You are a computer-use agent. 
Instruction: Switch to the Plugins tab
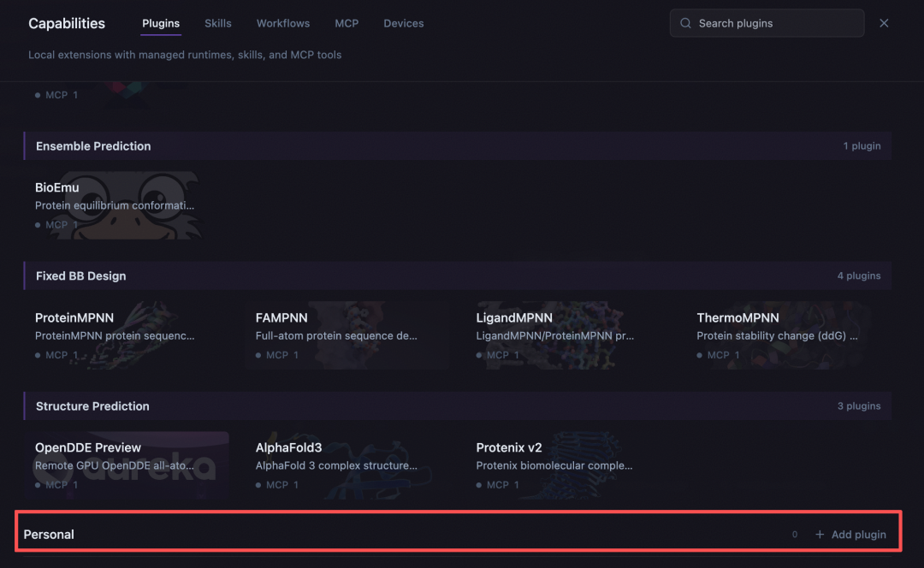161,24
